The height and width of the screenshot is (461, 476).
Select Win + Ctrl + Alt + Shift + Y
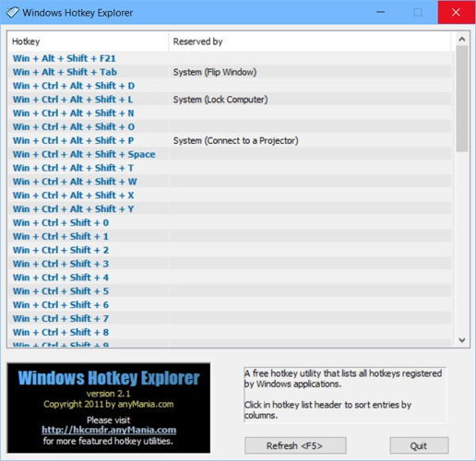click(x=229, y=209)
